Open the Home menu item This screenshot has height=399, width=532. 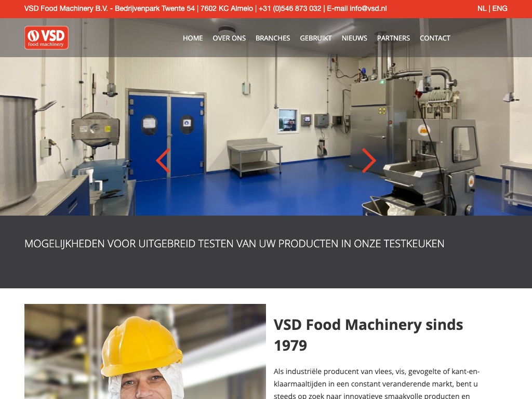tap(193, 38)
